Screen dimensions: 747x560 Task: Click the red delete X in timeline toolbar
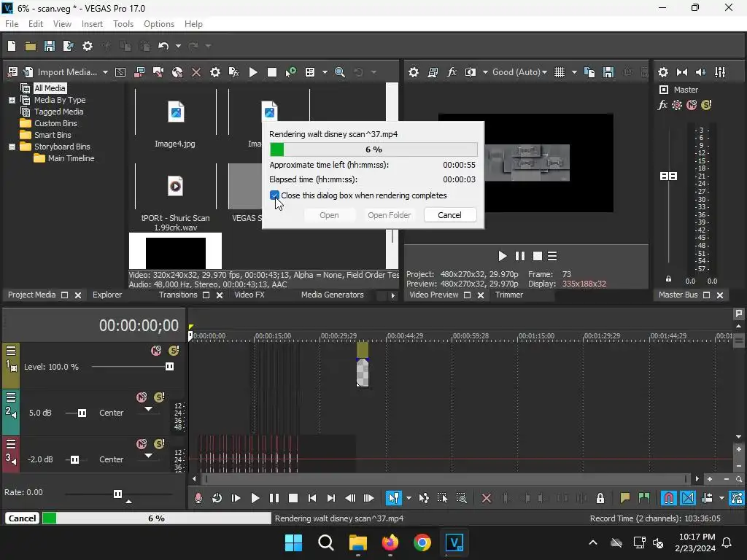(x=487, y=498)
